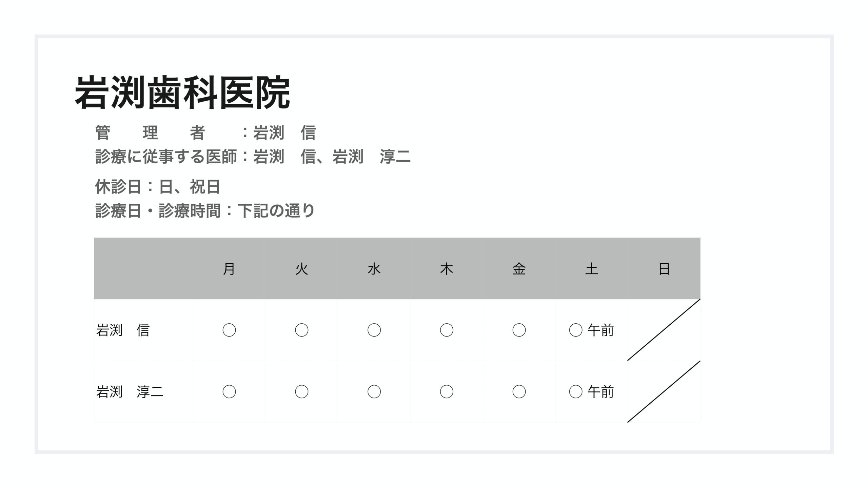Image resolution: width=868 pixels, height=488 pixels.
Task: Select the 土 column header cell
Action: click(591, 269)
